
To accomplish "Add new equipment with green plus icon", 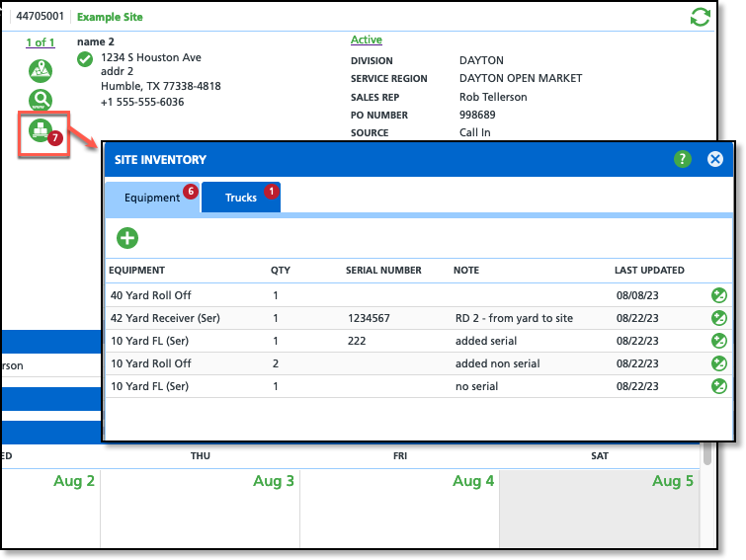I will (x=127, y=238).
